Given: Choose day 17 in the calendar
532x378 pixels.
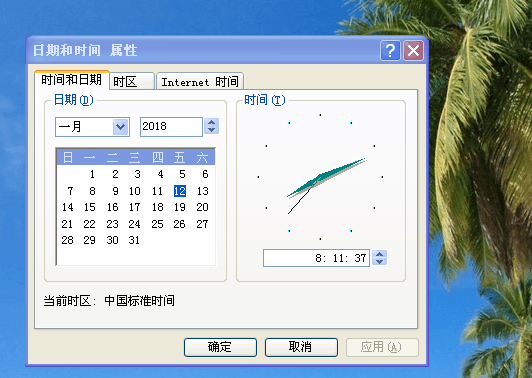Looking at the screenshot, I should pyautogui.click(x=135, y=207).
